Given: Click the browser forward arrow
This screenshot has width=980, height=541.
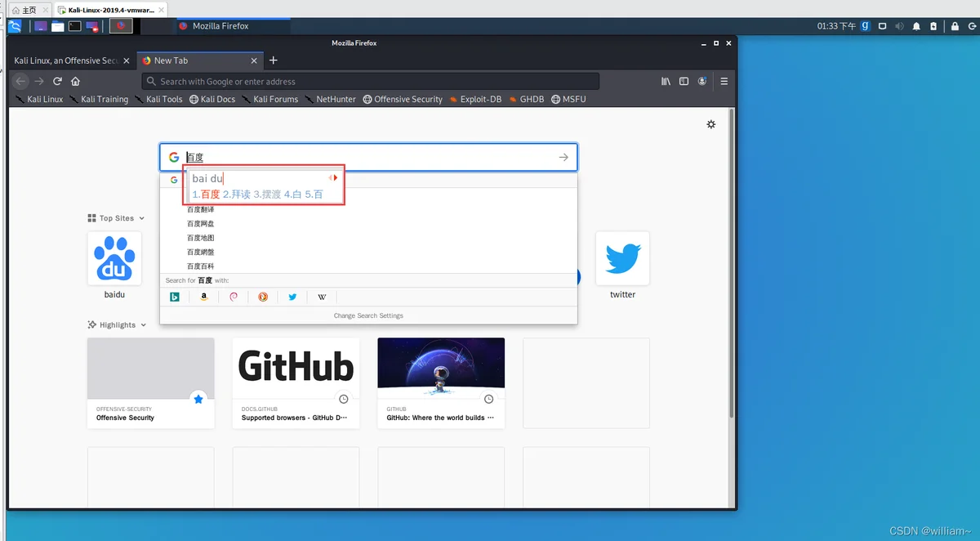Looking at the screenshot, I should (x=39, y=81).
